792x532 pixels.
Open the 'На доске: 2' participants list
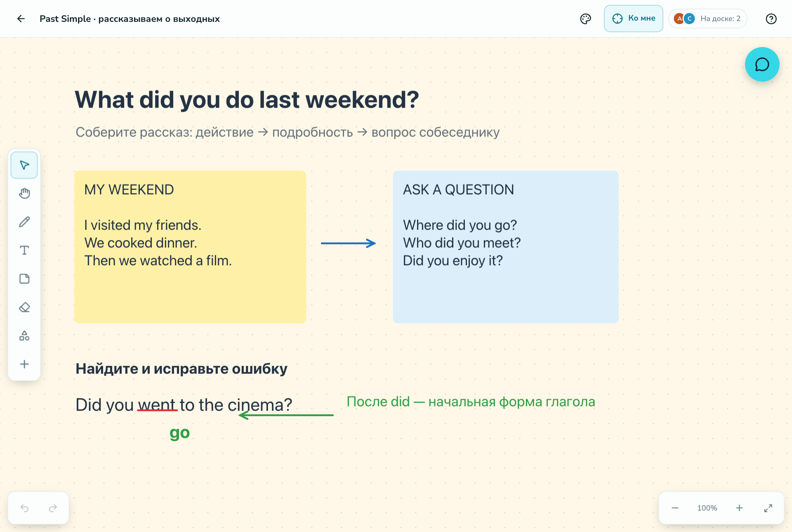pos(708,19)
